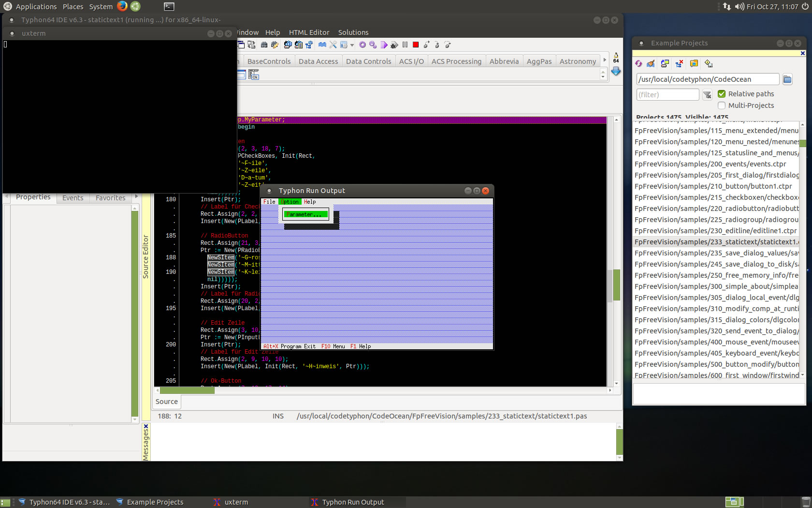This screenshot has height=508, width=812.
Task: Click the Show Desktop icon in the bottom panel
Action: (5, 502)
